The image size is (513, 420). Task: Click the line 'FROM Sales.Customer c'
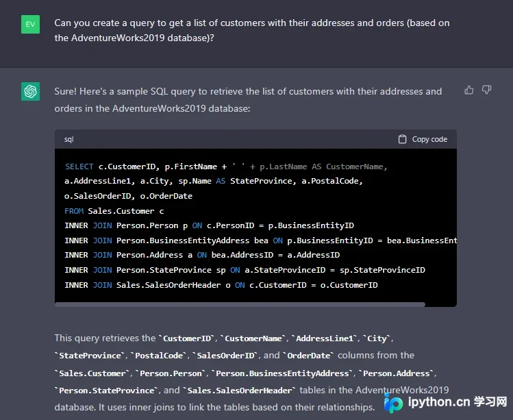[x=114, y=211]
